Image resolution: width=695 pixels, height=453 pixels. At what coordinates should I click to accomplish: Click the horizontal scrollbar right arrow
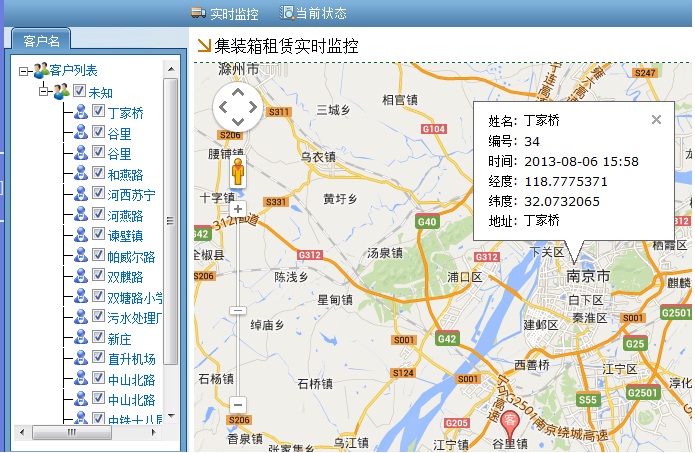coord(153,432)
